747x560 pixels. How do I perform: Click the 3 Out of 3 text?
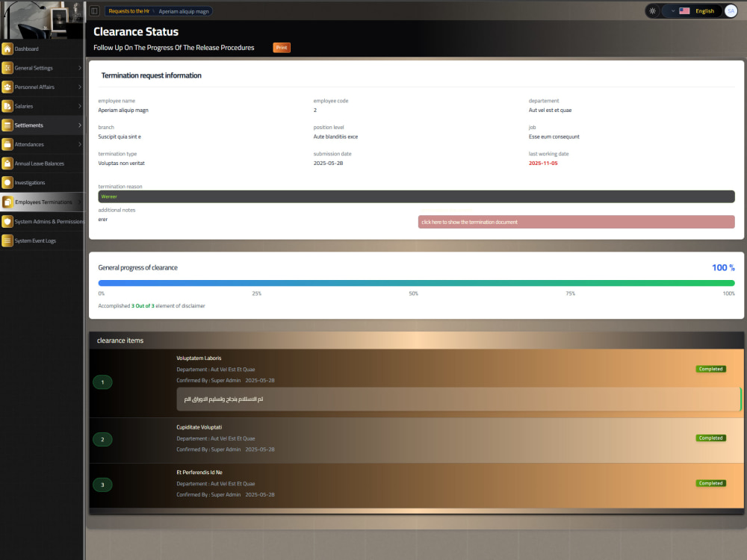coord(143,305)
